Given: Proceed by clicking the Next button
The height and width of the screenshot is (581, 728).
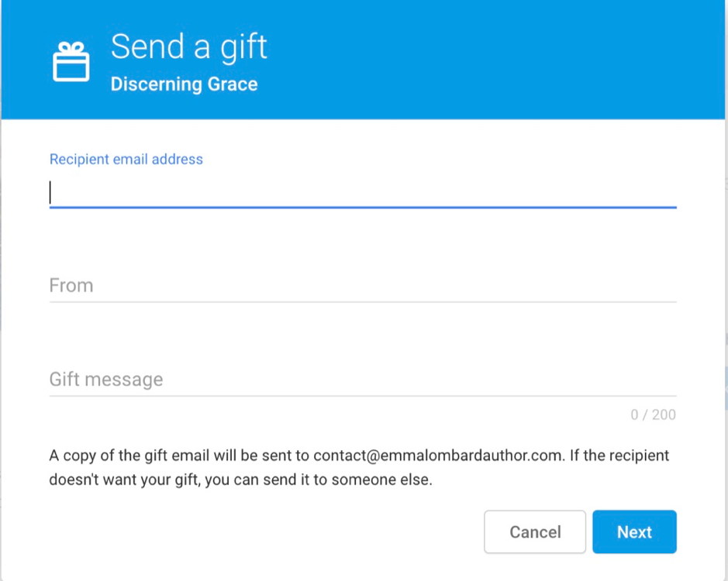Looking at the screenshot, I should pyautogui.click(x=634, y=532).
